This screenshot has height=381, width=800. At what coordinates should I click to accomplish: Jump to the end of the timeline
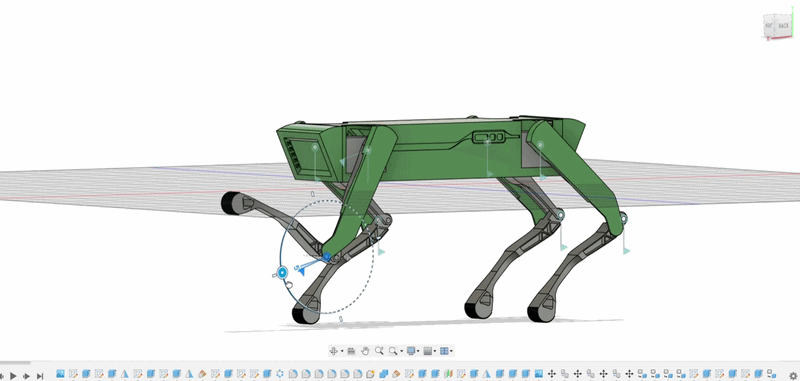[x=40, y=376]
